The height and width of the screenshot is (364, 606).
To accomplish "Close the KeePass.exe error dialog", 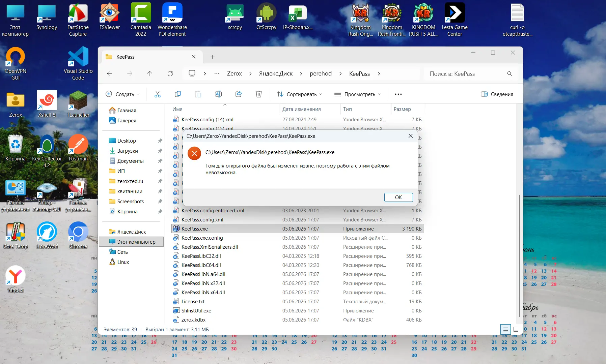I will 410,136.
